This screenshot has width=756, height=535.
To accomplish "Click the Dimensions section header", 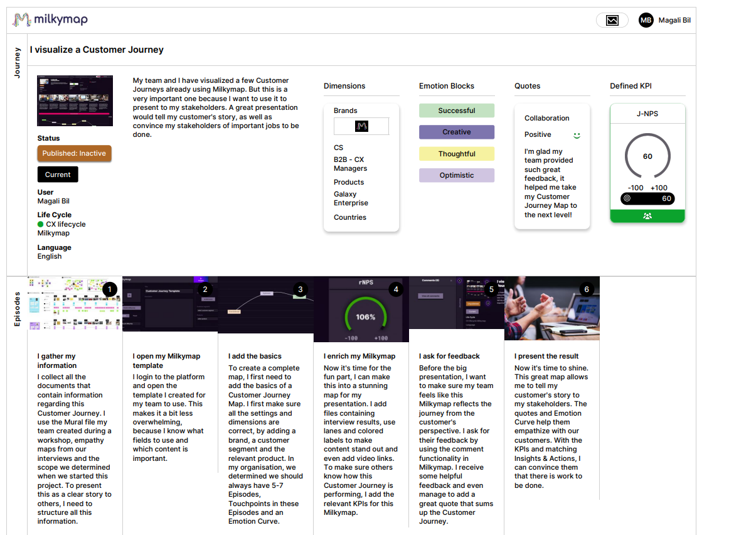I will click(344, 86).
